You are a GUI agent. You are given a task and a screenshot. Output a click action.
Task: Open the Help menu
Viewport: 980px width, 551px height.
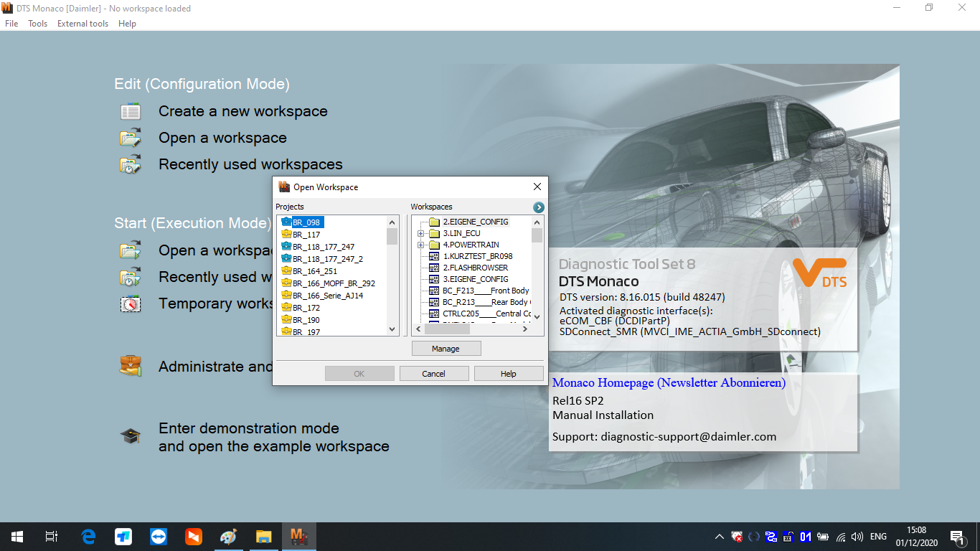[127, 24]
